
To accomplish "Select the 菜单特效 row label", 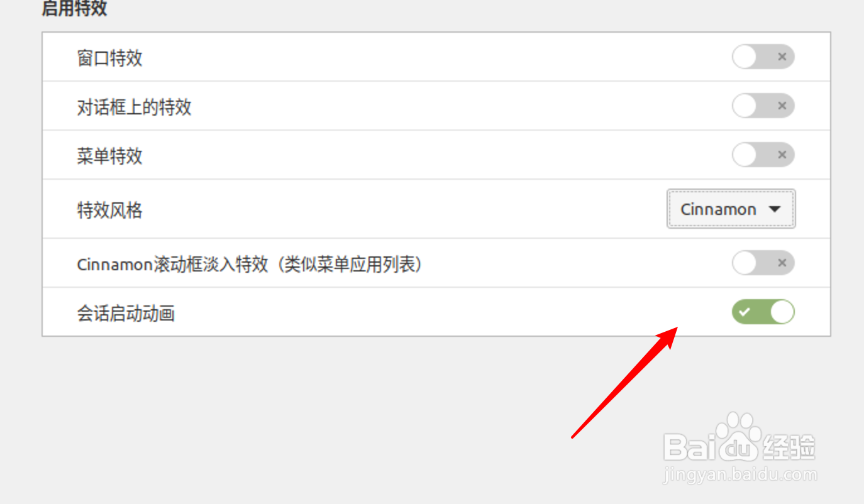I will 110,156.
